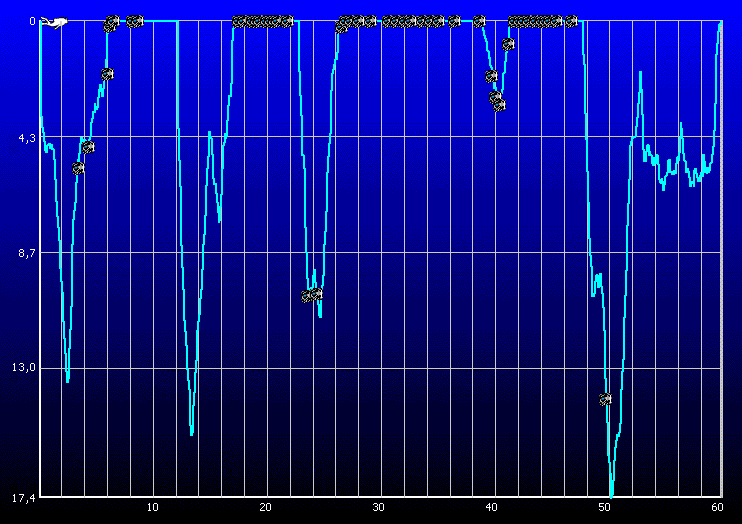Click time axis label 30
This screenshot has width=742, height=524.
tap(379, 507)
